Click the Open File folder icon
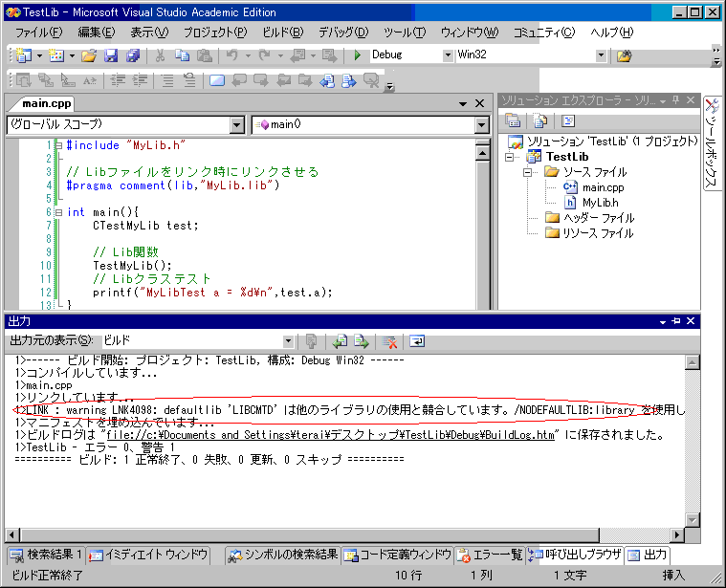 tap(90, 55)
